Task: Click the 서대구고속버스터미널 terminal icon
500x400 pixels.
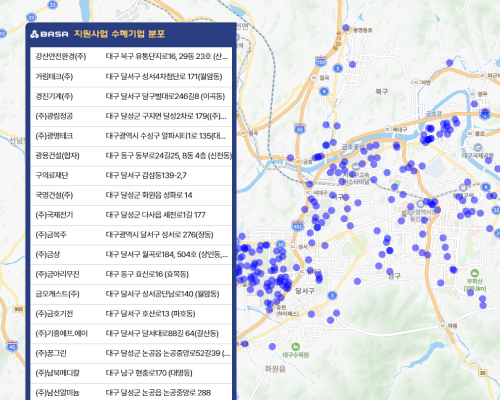Action: (356, 166)
